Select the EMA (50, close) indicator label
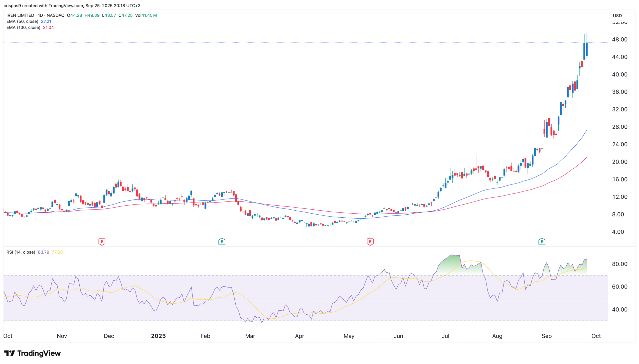The image size is (639, 364). tap(22, 21)
